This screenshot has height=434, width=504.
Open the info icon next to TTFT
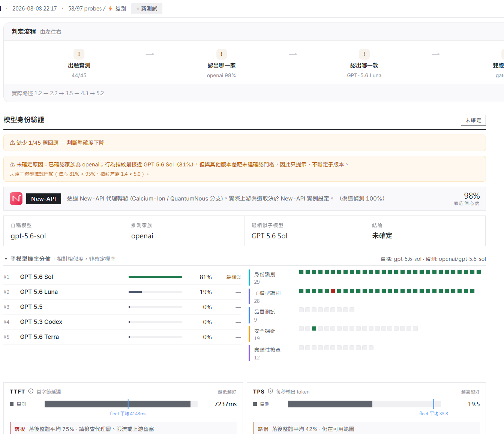(x=31, y=391)
